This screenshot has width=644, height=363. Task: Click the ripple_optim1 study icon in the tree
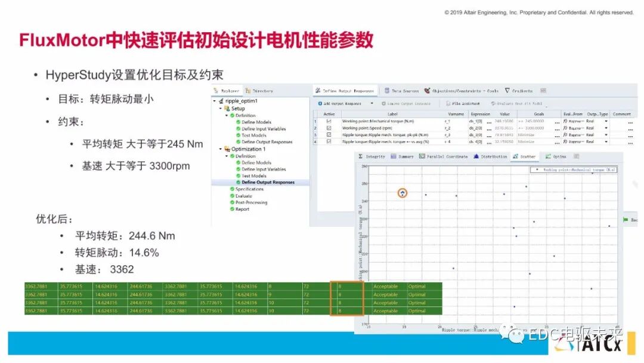point(221,101)
